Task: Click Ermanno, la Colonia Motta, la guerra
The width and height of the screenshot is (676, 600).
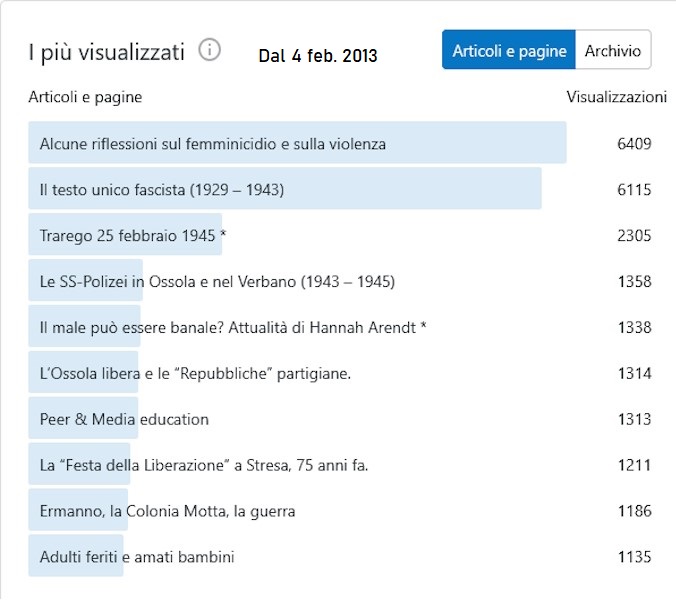Action: coord(167,512)
